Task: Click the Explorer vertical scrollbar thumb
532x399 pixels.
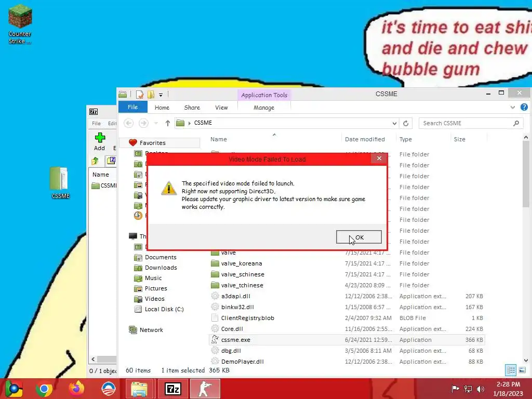Action: coord(526,174)
